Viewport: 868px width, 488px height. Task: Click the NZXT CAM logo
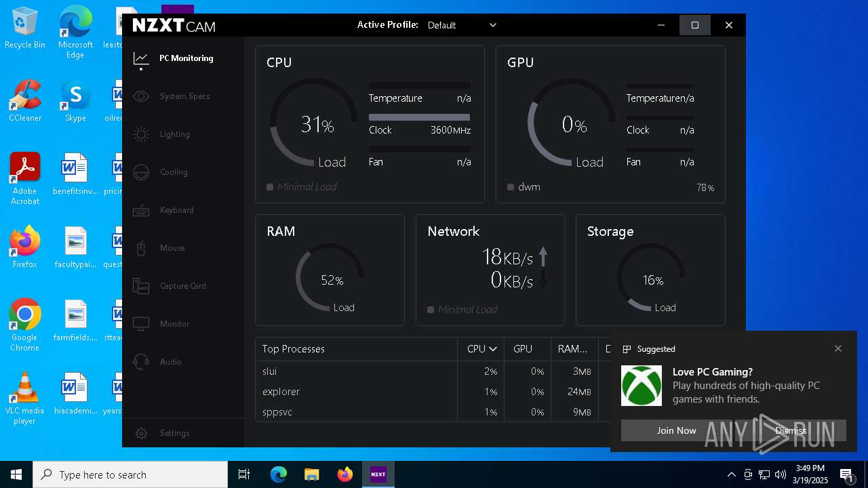pos(174,26)
